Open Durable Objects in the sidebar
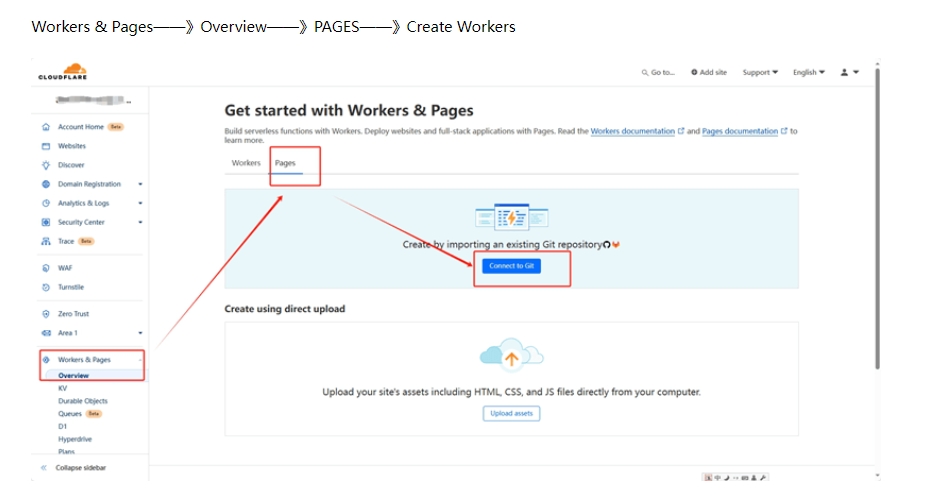 [82, 401]
